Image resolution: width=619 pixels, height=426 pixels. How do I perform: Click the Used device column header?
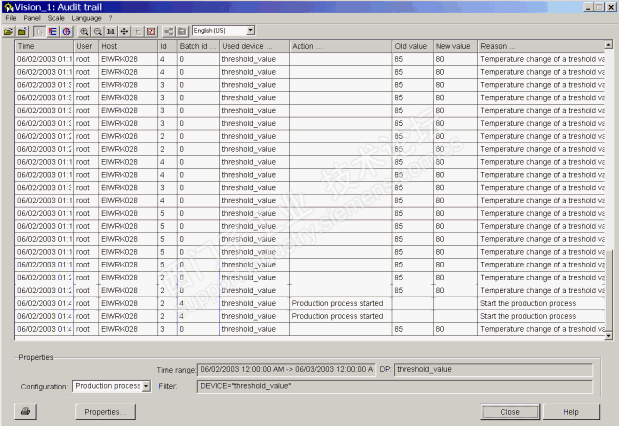click(x=254, y=46)
